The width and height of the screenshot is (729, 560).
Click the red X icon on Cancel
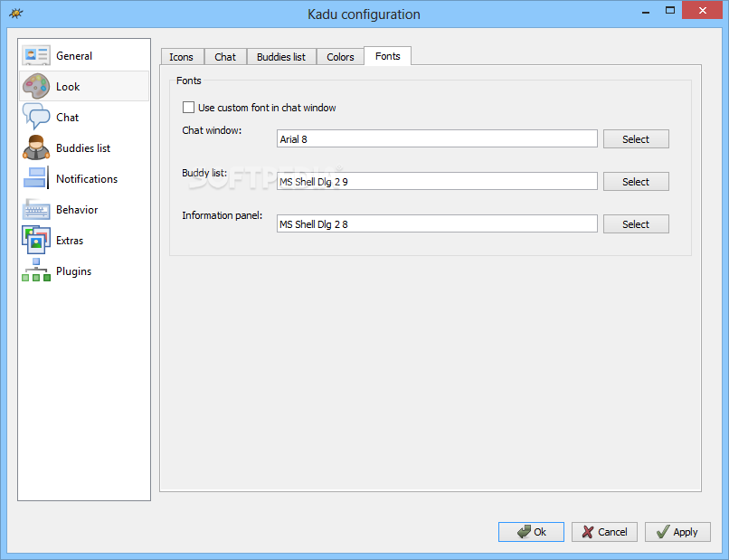(588, 532)
